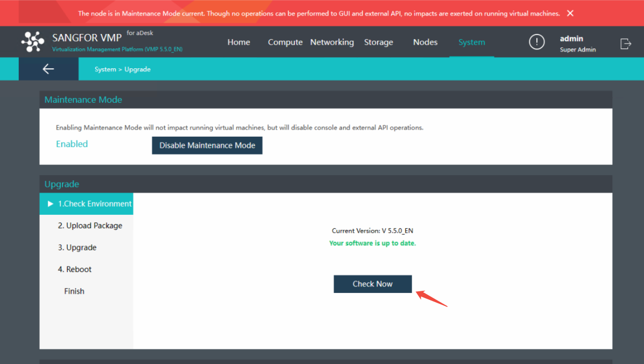Click the maintenance mode description sentence
Viewport: 644px width, 364px height.
tap(239, 128)
